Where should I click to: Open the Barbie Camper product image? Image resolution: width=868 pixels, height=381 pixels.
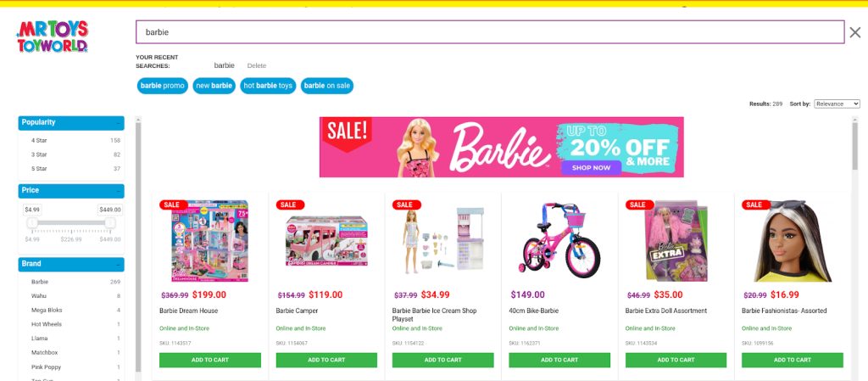[326, 242]
